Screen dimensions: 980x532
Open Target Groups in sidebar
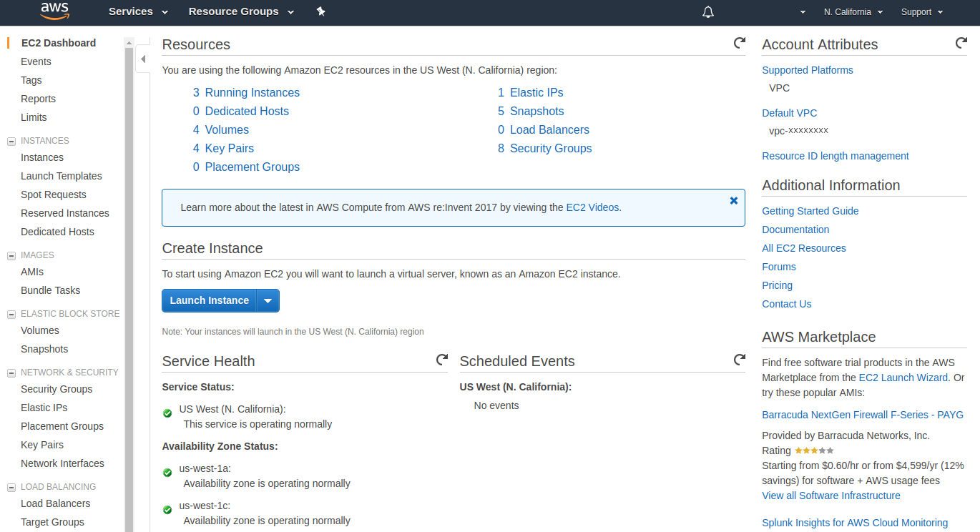(52, 522)
